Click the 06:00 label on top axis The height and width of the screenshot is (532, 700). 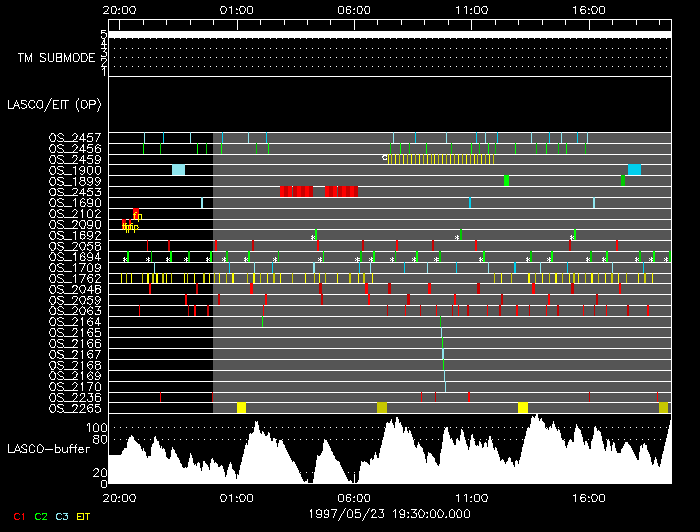point(354,10)
